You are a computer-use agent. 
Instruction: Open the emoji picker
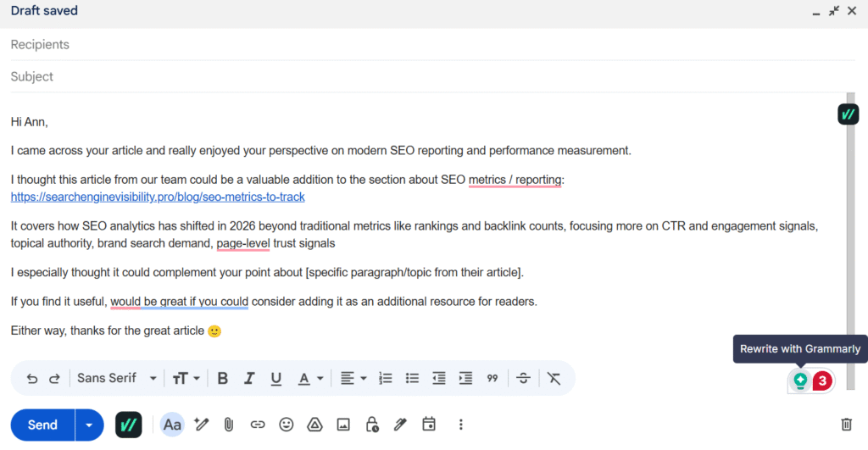pyautogui.click(x=287, y=425)
